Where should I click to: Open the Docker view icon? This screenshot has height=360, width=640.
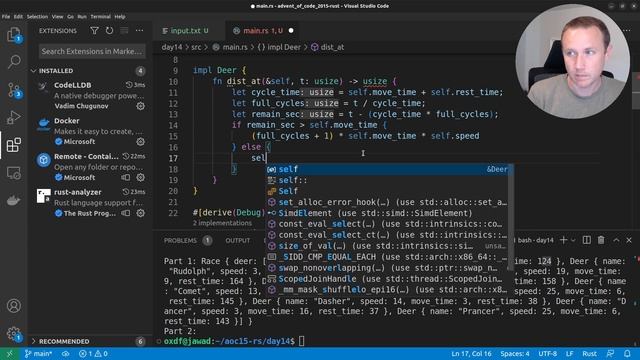pyautogui.click(x=13, y=200)
